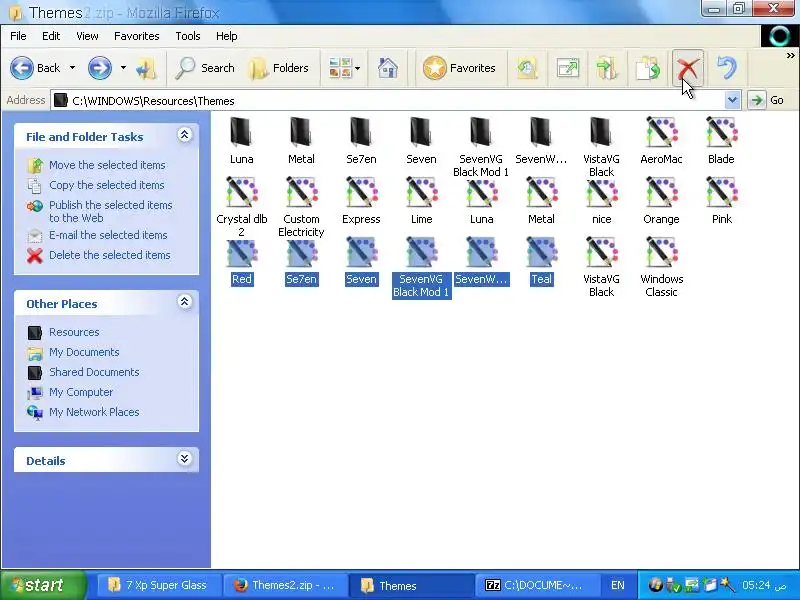Switch to Themes2.zip Firefox taskbar item
800x600 pixels.
286,585
